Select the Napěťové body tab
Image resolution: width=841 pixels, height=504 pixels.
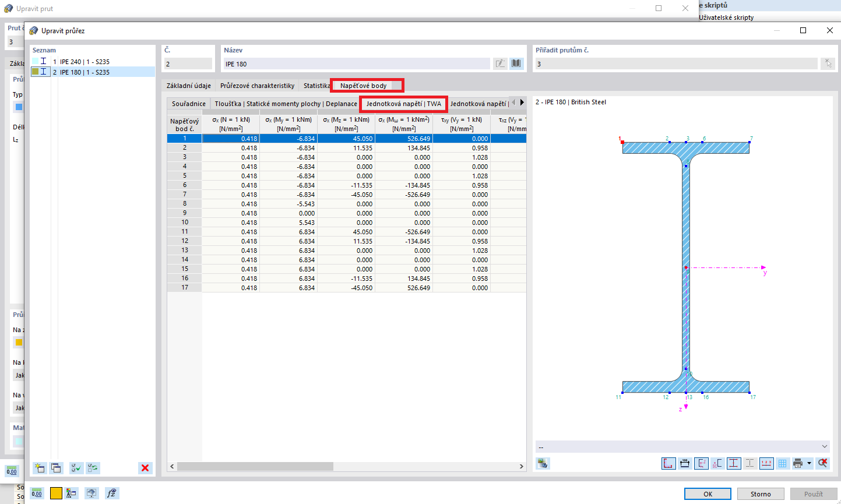click(364, 86)
